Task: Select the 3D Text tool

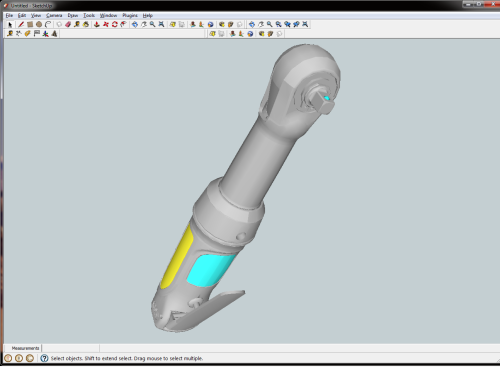Action: (55, 33)
